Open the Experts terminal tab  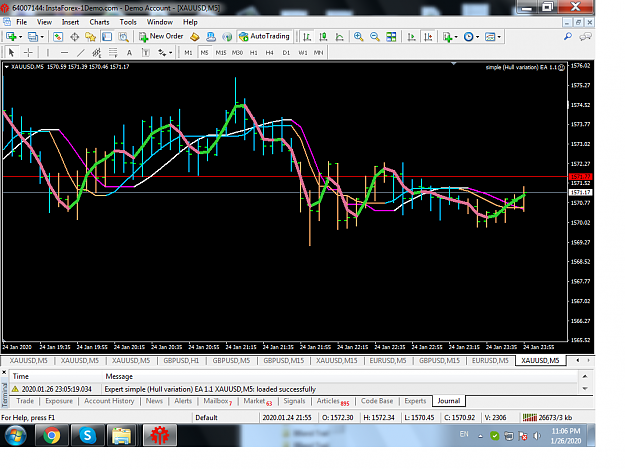click(415, 401)
